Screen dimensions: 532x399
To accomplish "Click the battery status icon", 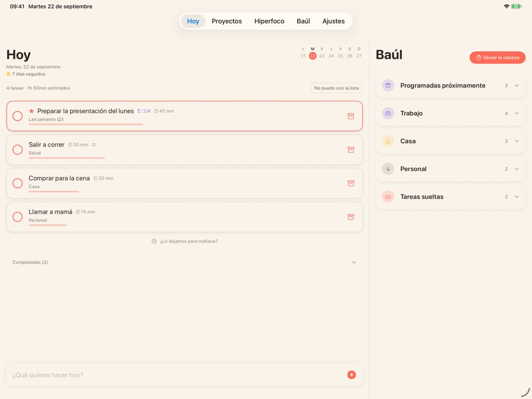I will tap(516, 6).
